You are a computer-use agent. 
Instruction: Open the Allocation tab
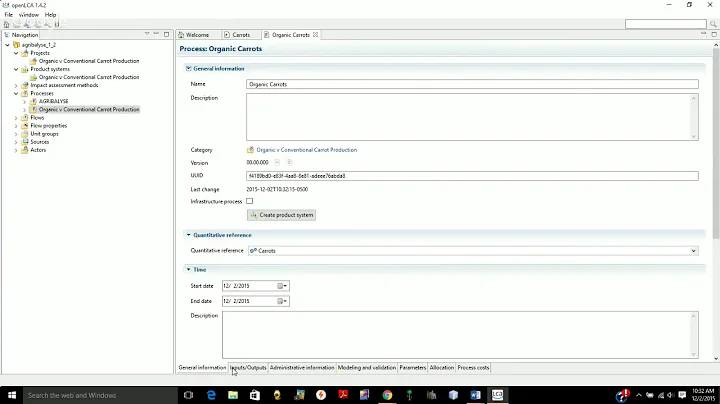click(x=441, y=368)
